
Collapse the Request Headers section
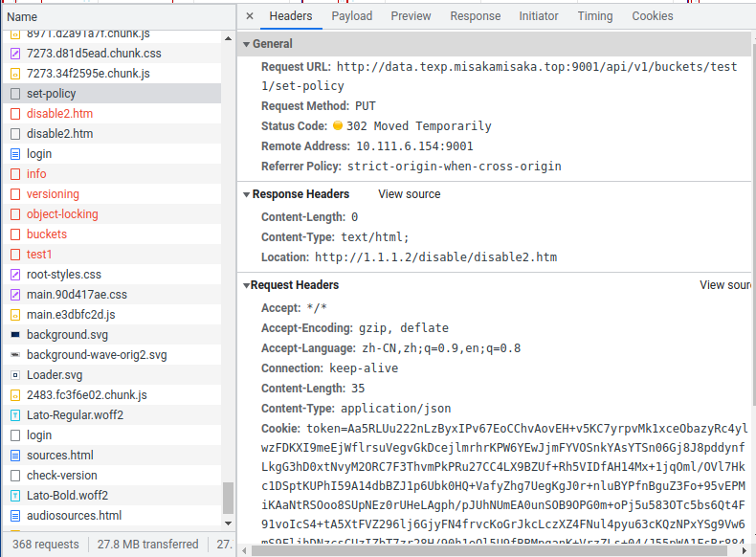tap(246, 285)
